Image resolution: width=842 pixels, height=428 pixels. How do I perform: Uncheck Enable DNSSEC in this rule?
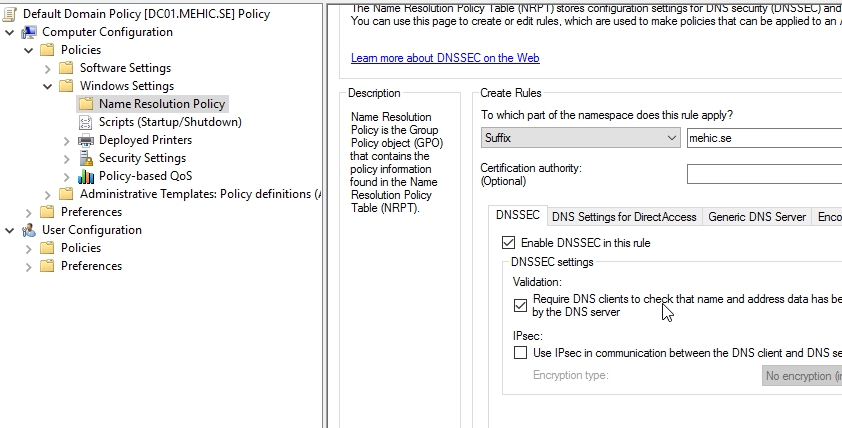pyautogui.click(x=509, y=243)
